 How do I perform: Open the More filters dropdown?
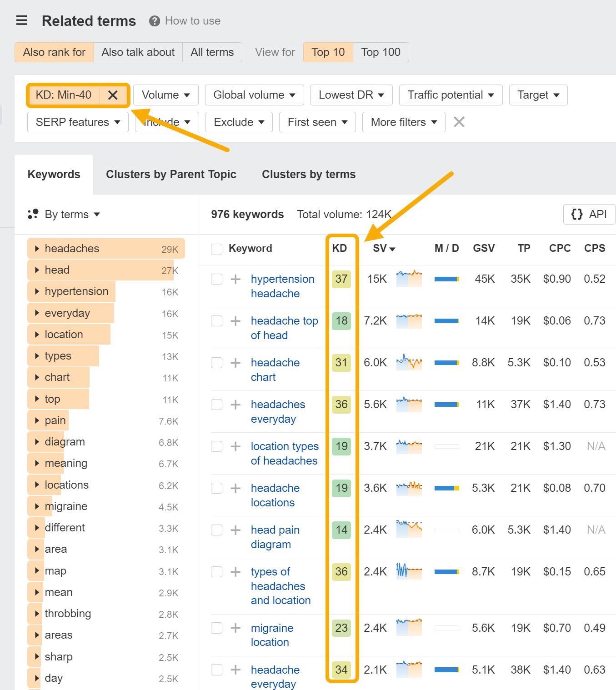coord(403,122)
